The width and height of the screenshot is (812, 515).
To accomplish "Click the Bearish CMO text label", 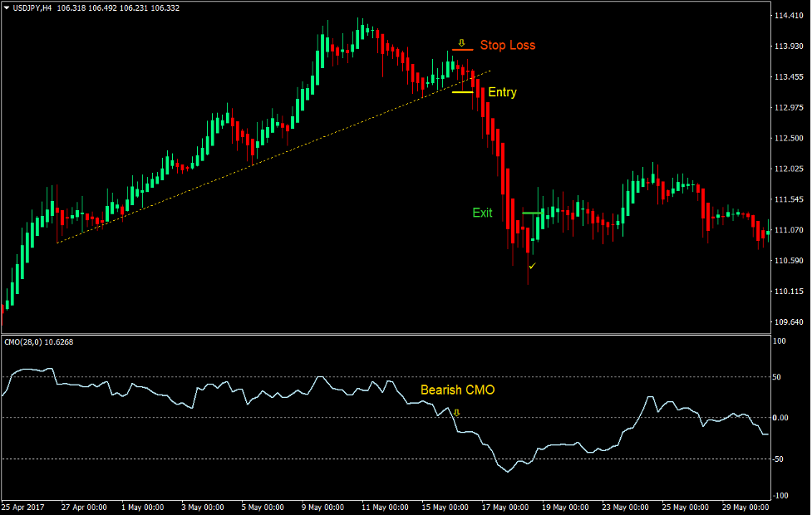I will click(x=457, y=390).
